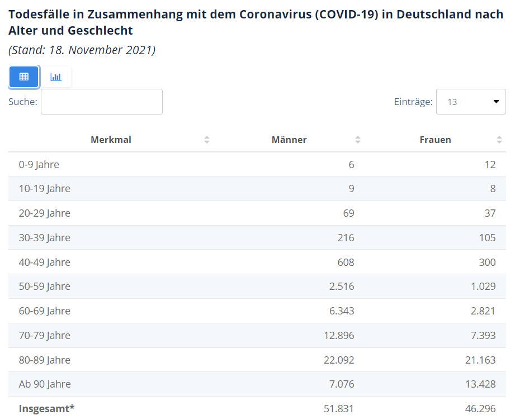Screen dimensions: 515x420
Task: Select the 0-9 Jahre row label
Action: click(39, 164)
